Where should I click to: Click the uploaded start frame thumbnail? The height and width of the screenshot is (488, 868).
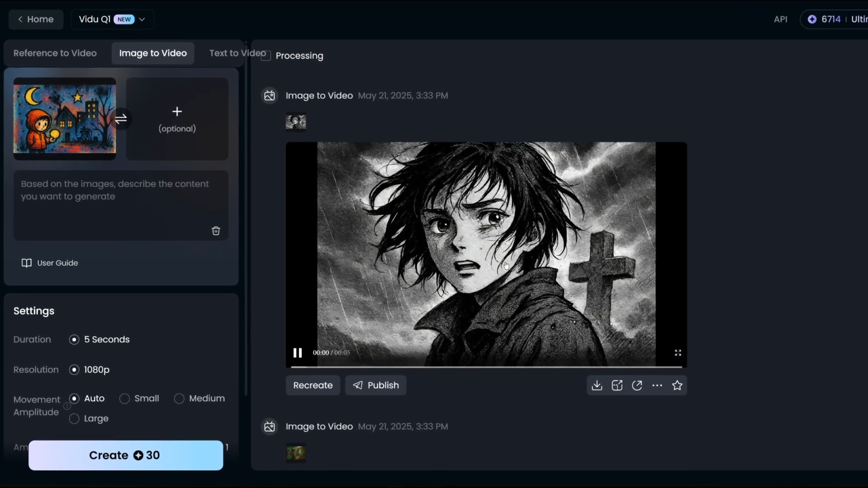tap(64, 119)
